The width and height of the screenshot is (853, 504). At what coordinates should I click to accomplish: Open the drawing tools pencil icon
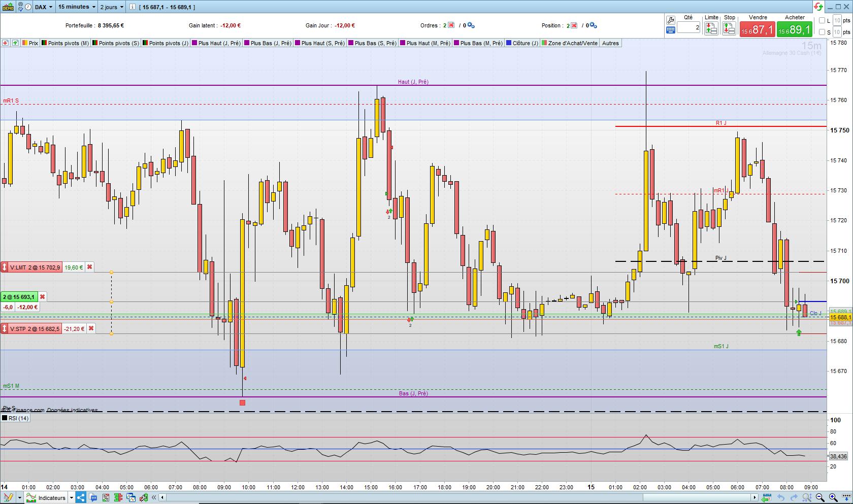(8, 498)
